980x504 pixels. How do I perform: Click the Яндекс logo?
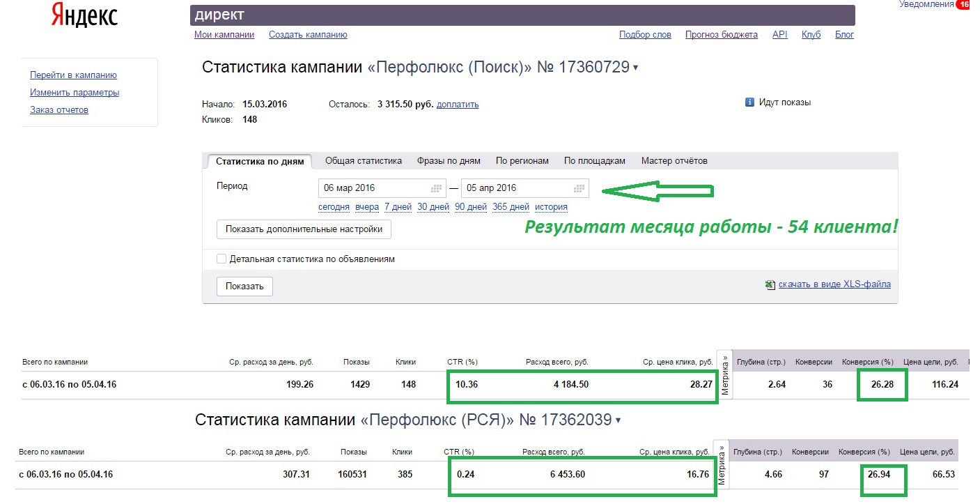pos(84,16)
